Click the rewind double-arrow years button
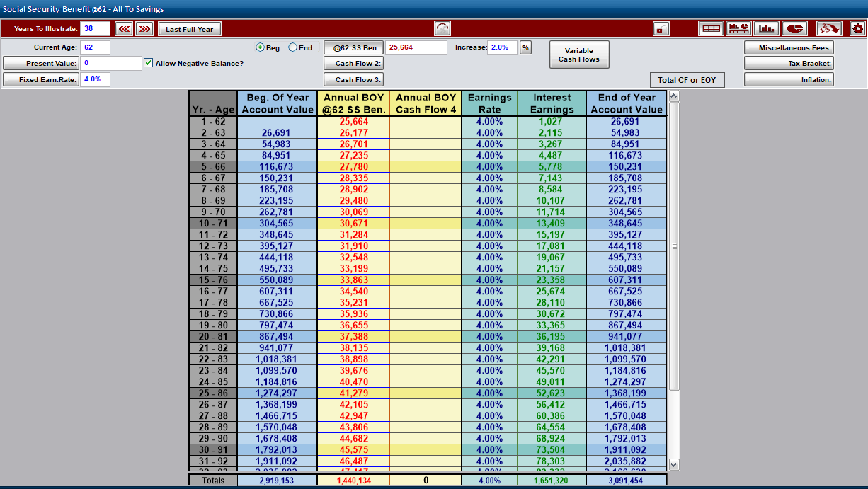This screenshot has width=868, height=489. coord(125,29)
